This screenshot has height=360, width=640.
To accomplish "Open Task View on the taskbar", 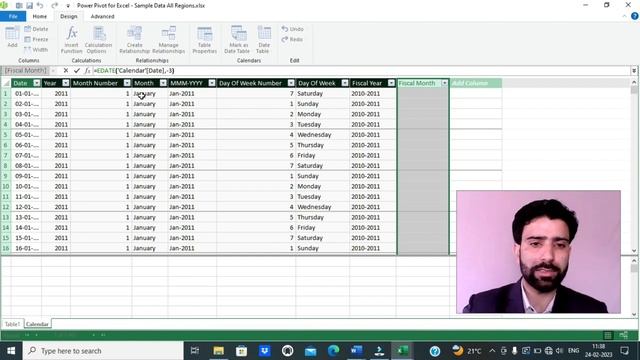I will tap(195, 351).
